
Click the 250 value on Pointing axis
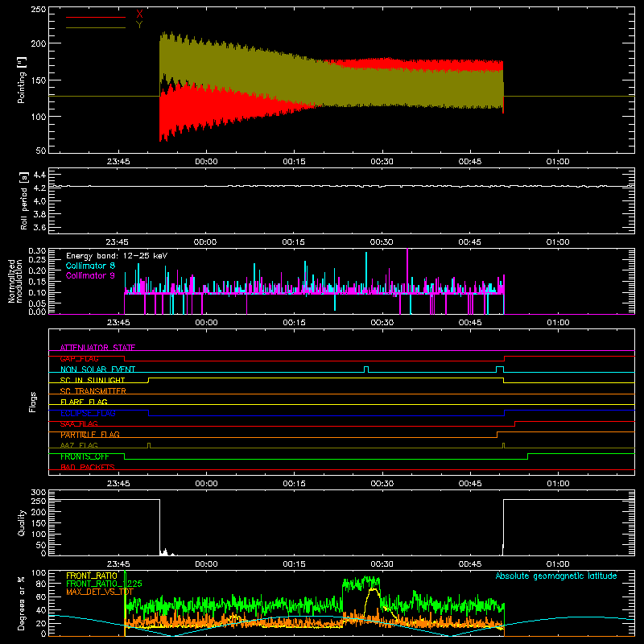[39, 10]
